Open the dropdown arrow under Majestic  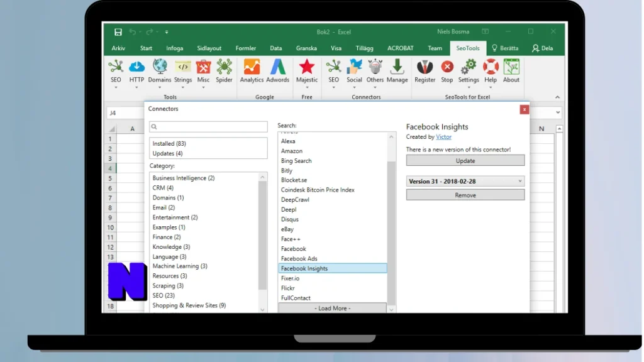tap(307, 87)
